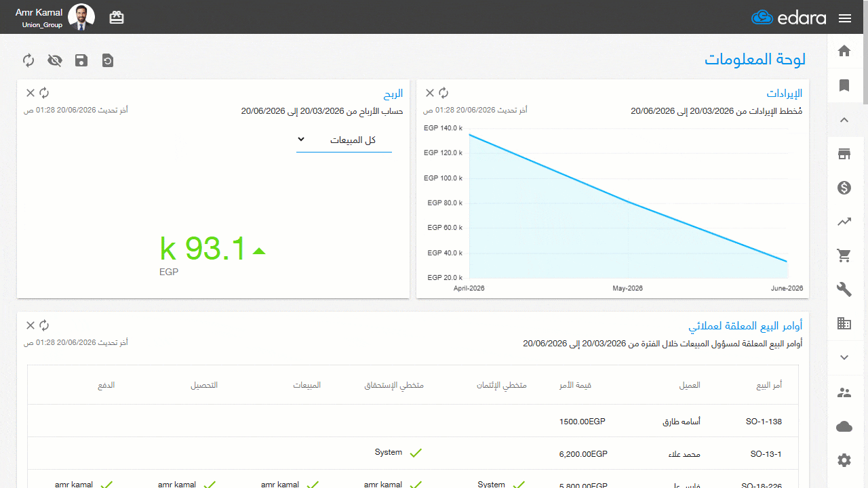868x488 pixels.
Task: Click the متخطي الإستحقاق column header
Action: click(x=394, y=385)
